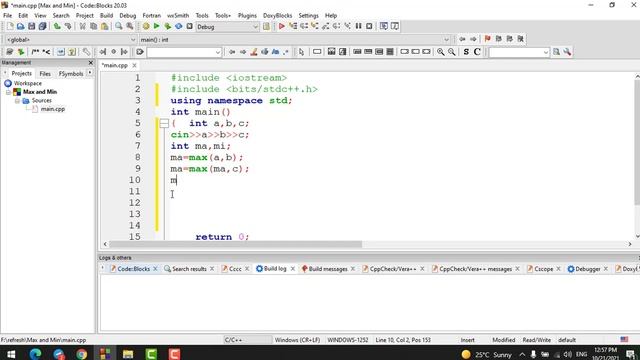
Task: Click the Paste clipboard icon
Action: 104,27
